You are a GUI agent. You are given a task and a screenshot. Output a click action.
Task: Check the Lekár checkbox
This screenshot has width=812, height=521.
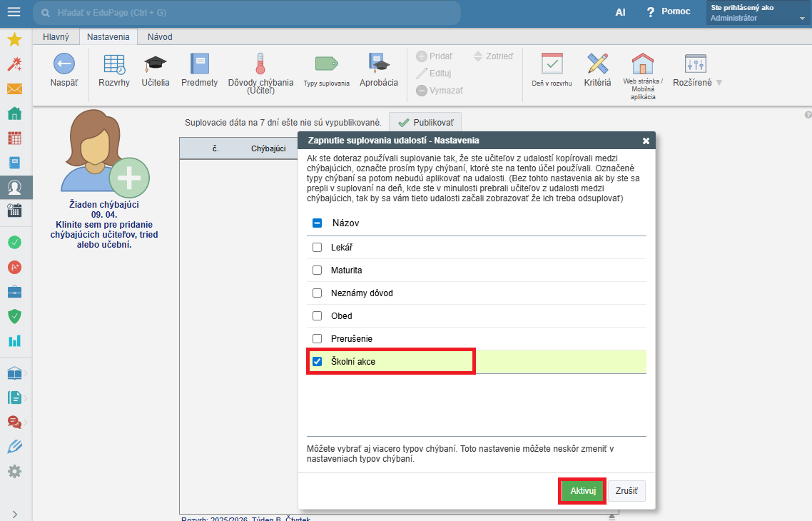tap(318, 248)
